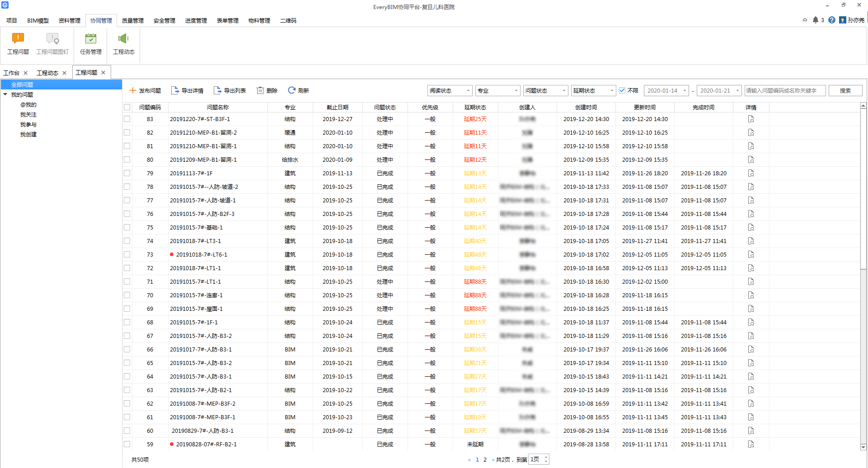
Task: Select the 质量管理 menu
Action: coord(133,20)
